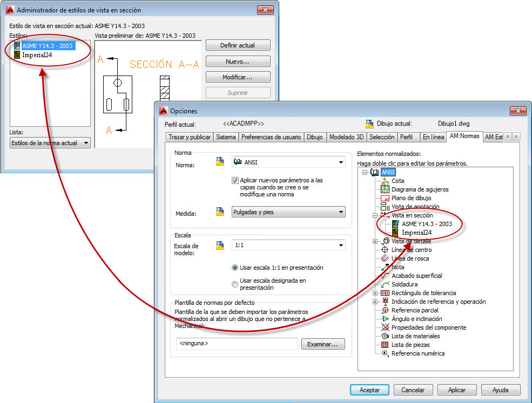Click the drawing icon beside Medida field
532x403 pixels.
pyautogui.click(x=220, y=212)
